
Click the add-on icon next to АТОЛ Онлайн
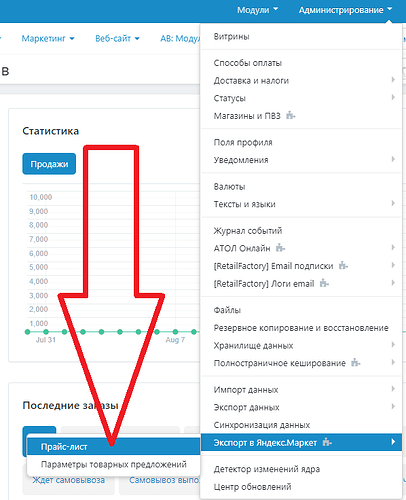tap(280, 248)
